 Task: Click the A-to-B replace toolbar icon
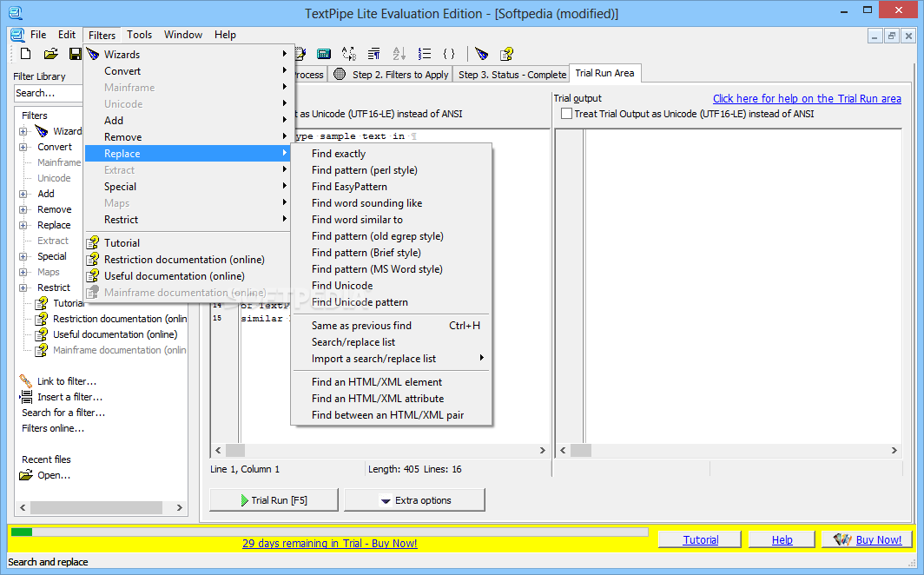pyautogui.click(x=349, y=54)
